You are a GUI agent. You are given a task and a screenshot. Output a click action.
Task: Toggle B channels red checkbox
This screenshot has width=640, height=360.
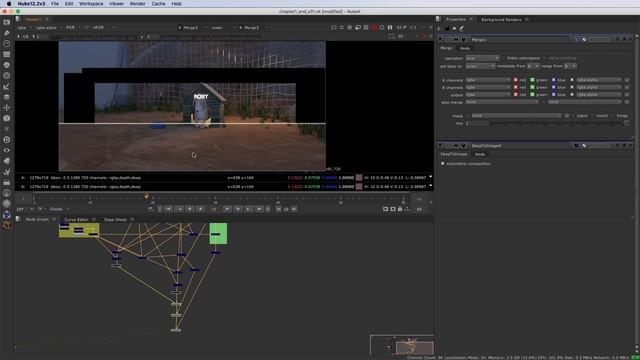tap(516, 87)
